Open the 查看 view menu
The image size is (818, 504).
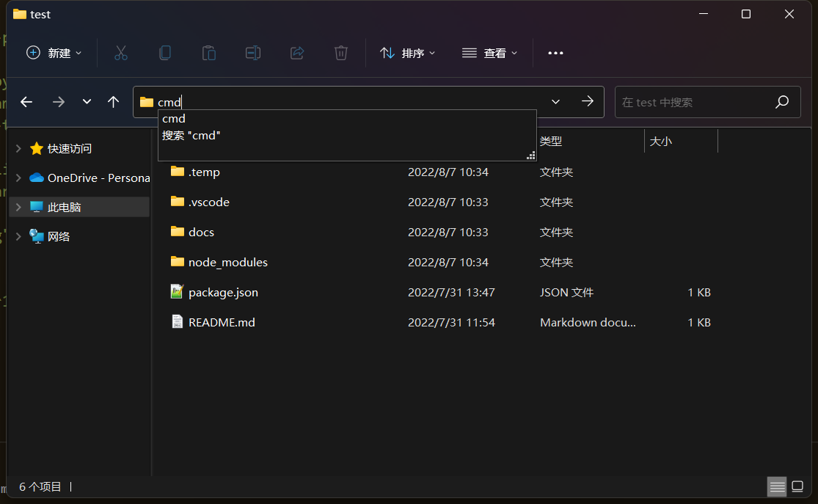click(x=489, y=53)
